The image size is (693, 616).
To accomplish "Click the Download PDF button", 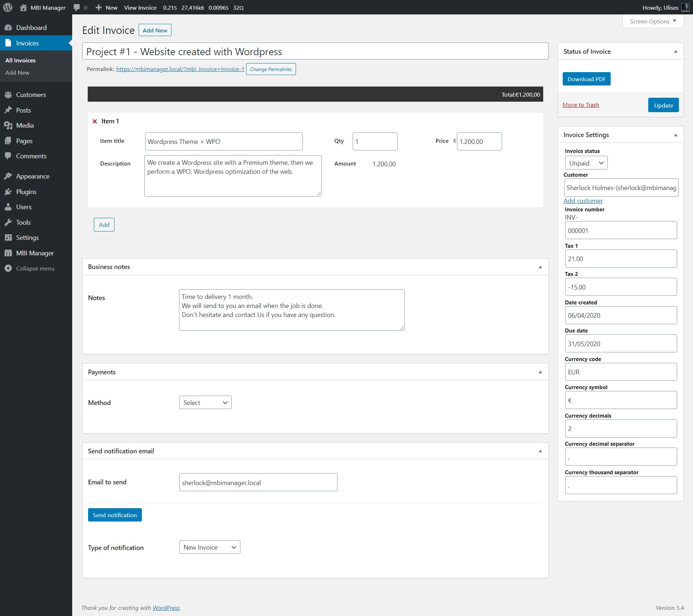I will (x=586, y=79).
